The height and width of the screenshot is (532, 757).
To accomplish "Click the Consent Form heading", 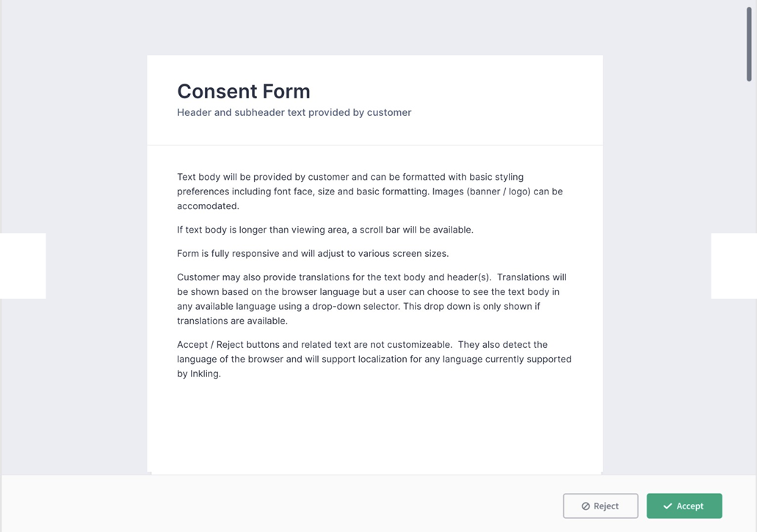I will pyautogui.click(x=244, y=92).
